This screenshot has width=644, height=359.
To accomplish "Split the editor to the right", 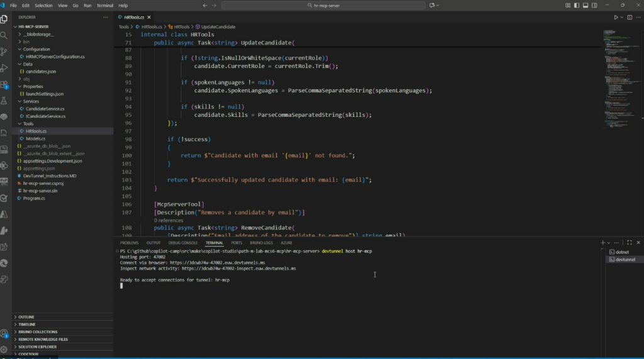I will pos(630,18).
